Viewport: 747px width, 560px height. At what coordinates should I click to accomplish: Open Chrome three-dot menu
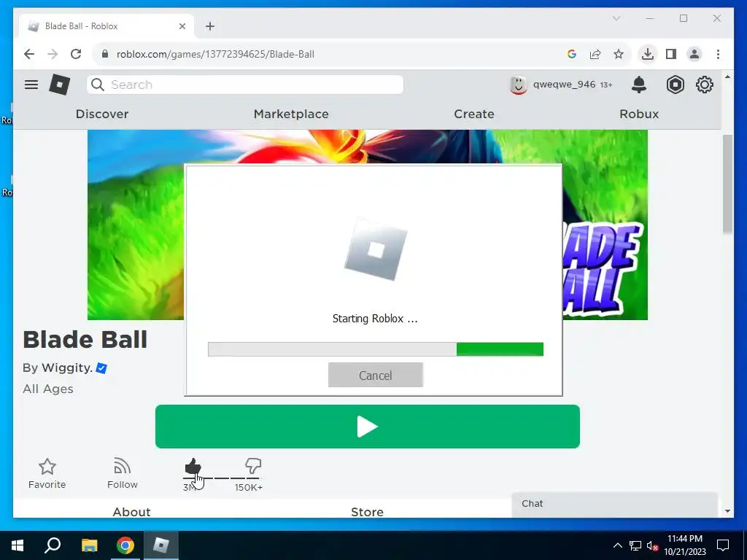point(718,54)
